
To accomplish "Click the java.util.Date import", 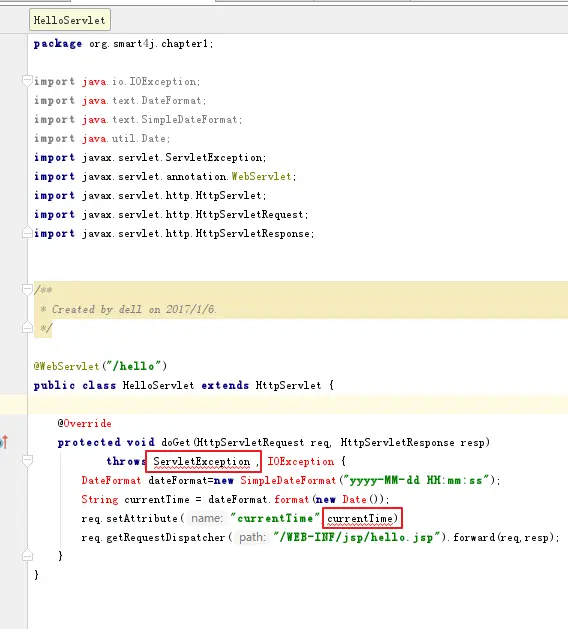I will (x=102, y=138).
